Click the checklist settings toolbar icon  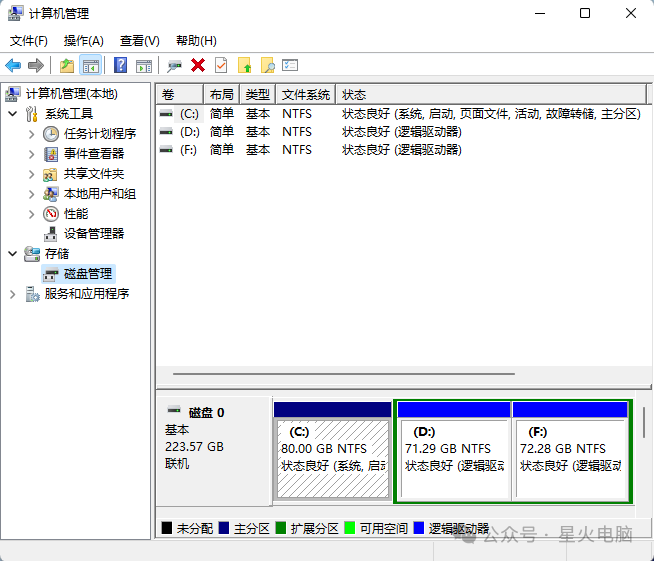[x=290, y=65]
